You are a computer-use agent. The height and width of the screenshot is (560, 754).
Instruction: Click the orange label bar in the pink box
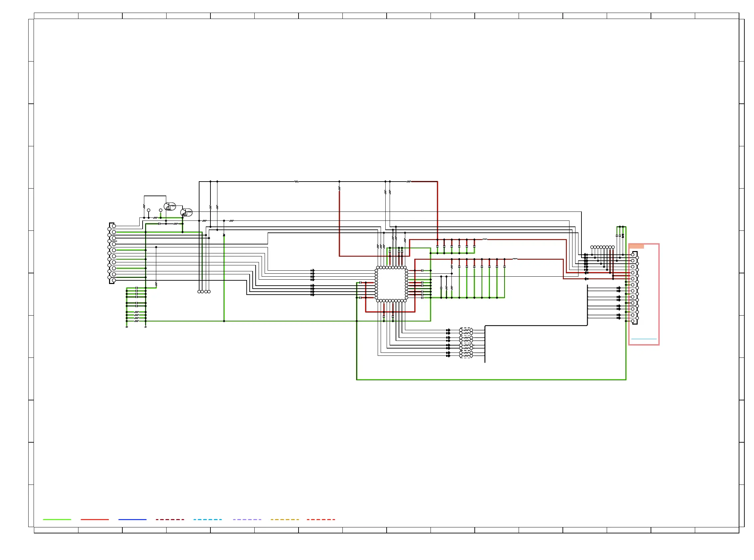[x=636, y=246]
